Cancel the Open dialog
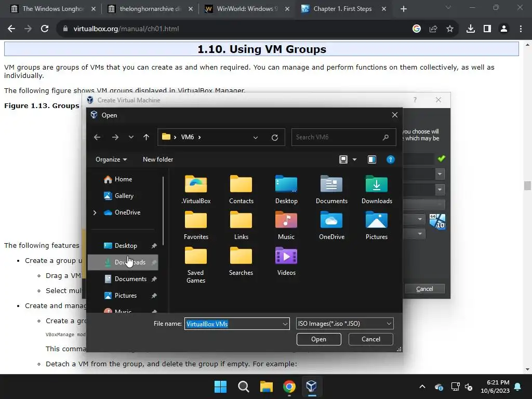Image resolution: width=532 pixels, height=399 pixels. [x=370, y=339]
